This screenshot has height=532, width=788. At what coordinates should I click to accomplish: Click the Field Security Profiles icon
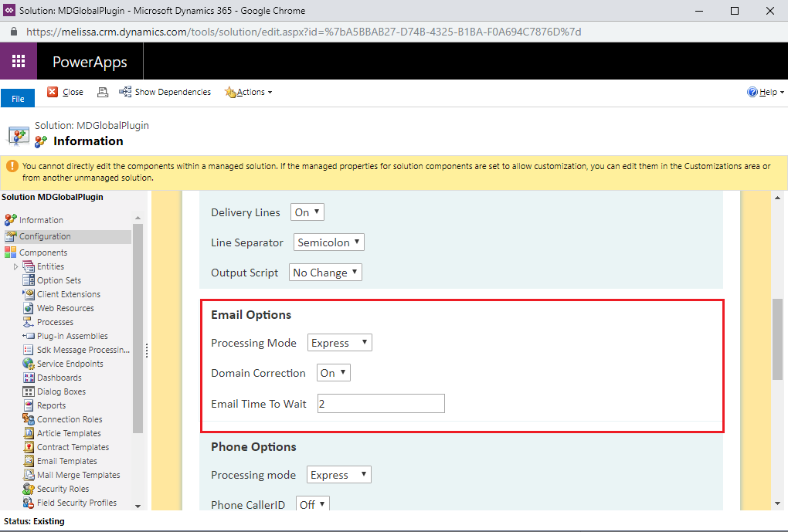click(x=29, y=503)
